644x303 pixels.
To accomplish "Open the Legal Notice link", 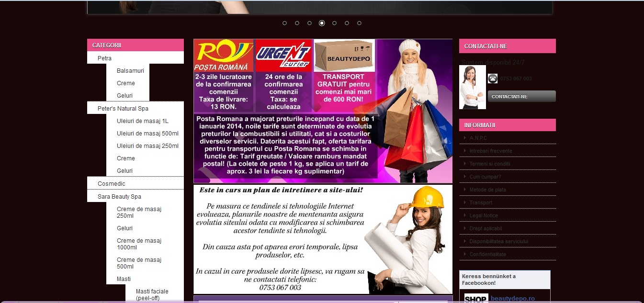I will click(x=484, y=215).
